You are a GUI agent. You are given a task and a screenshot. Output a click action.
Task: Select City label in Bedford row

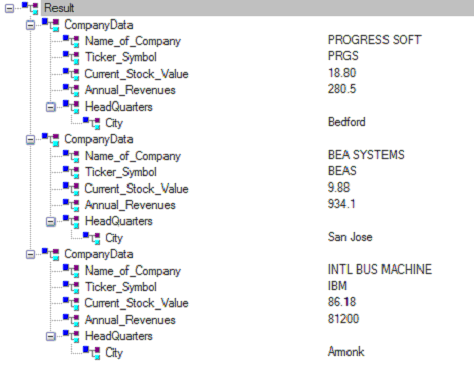pos(114,123)
